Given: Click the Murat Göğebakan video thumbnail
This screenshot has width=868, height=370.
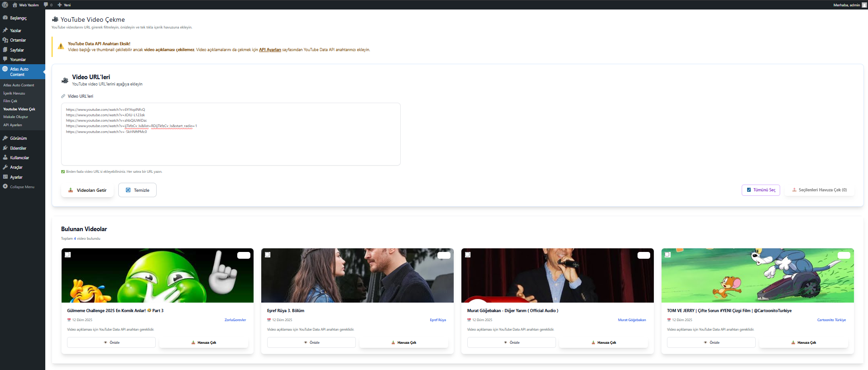Looking at the screenshot, I should point(557,275).
